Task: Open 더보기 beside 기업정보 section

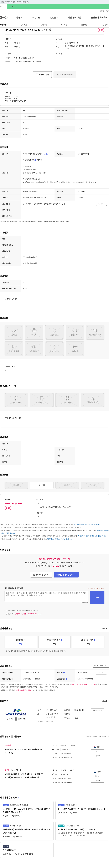Action: tap(105, 701)
